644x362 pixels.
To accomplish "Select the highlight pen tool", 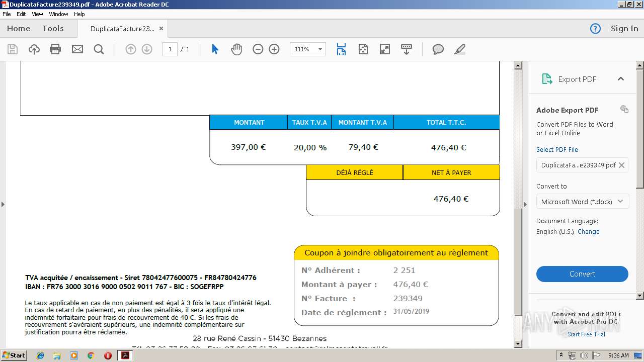I will pyautogui.click(x=459, y=49).
